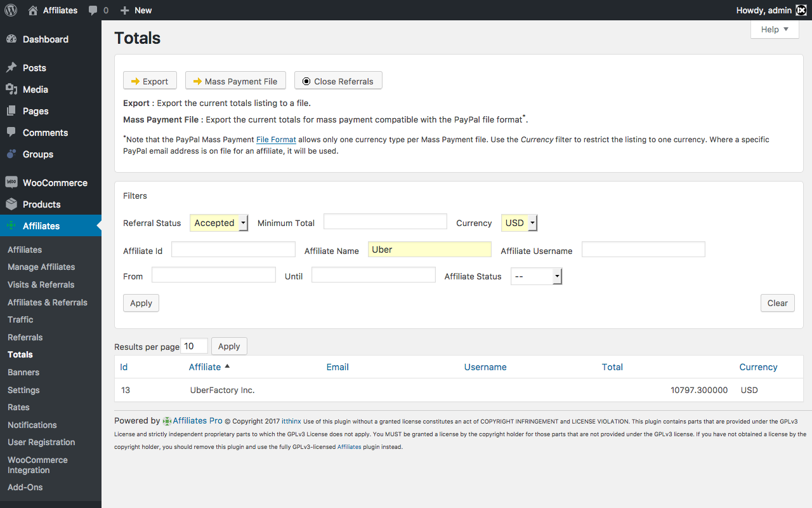
Task: Clear the filters
Action: [x=778, y=303]
